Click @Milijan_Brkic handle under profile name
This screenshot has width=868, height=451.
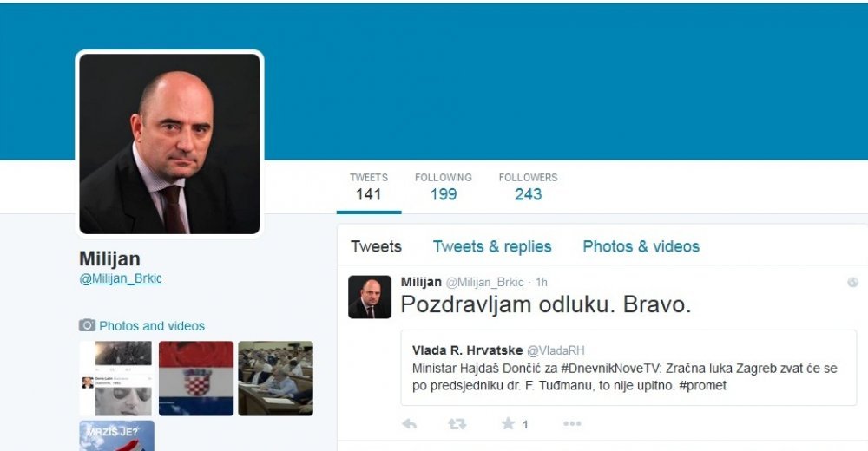(x=121, y=278)
